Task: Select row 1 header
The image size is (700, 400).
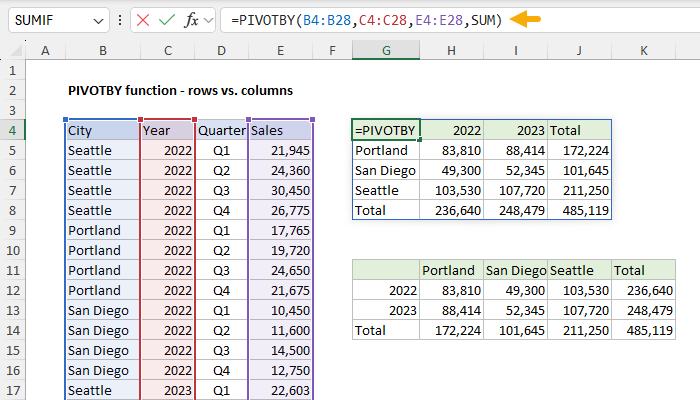Action: coord(12,71)
